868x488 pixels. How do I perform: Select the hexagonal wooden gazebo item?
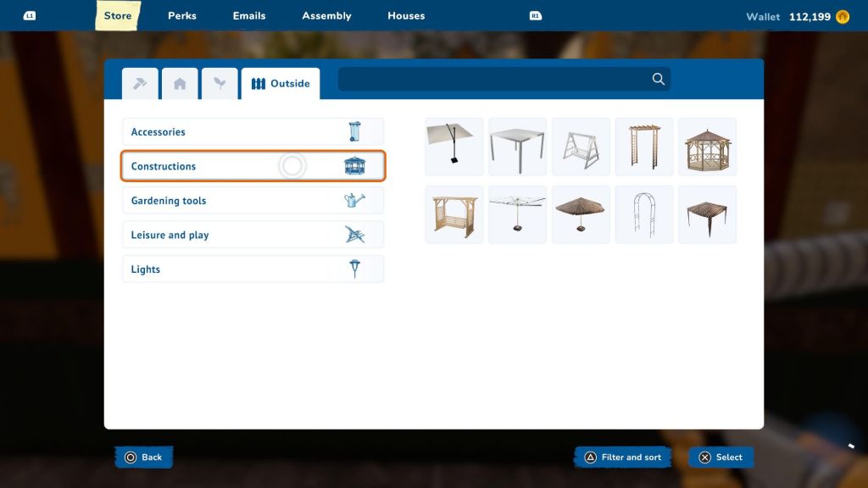click(707, 147)
